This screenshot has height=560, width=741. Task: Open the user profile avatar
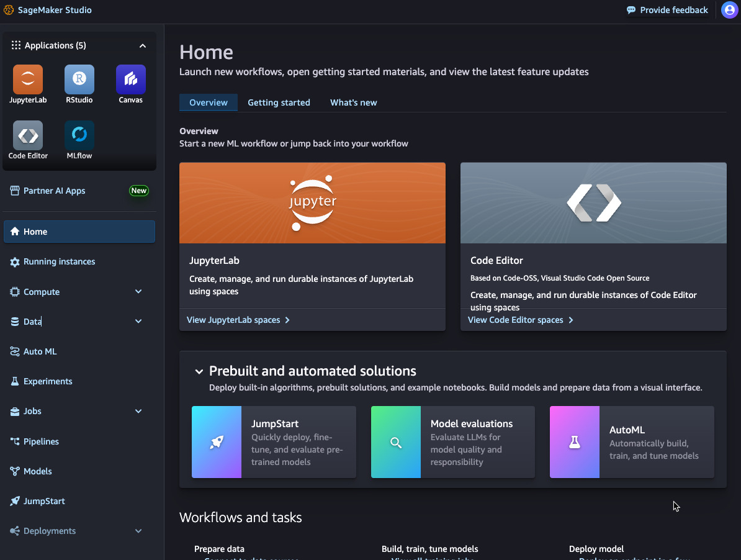click(730, 10)
